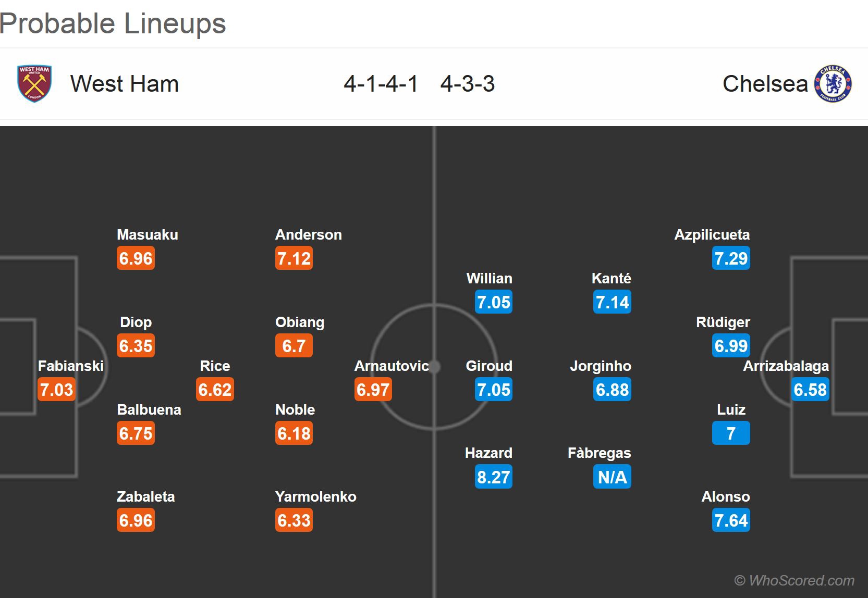Click Hazard's 8.27 rating badge
This screenshot has width=868, height=598.
click(x=493, y=477)
